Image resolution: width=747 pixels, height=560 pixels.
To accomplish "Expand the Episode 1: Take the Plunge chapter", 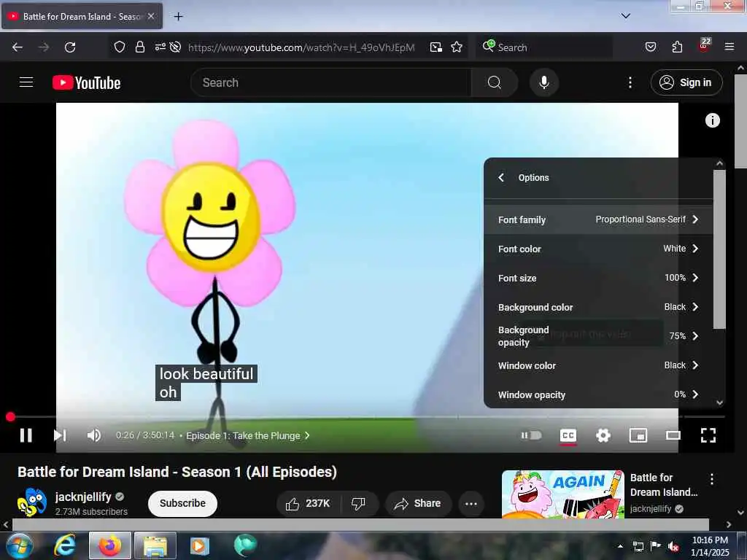I will click(248, 436).
